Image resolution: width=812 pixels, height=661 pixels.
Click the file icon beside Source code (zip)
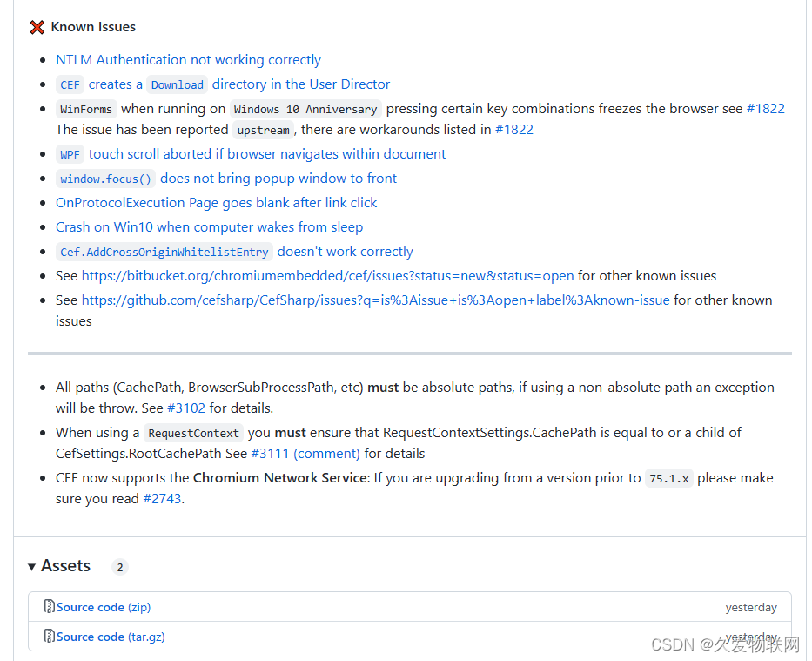tap(48, 607)
